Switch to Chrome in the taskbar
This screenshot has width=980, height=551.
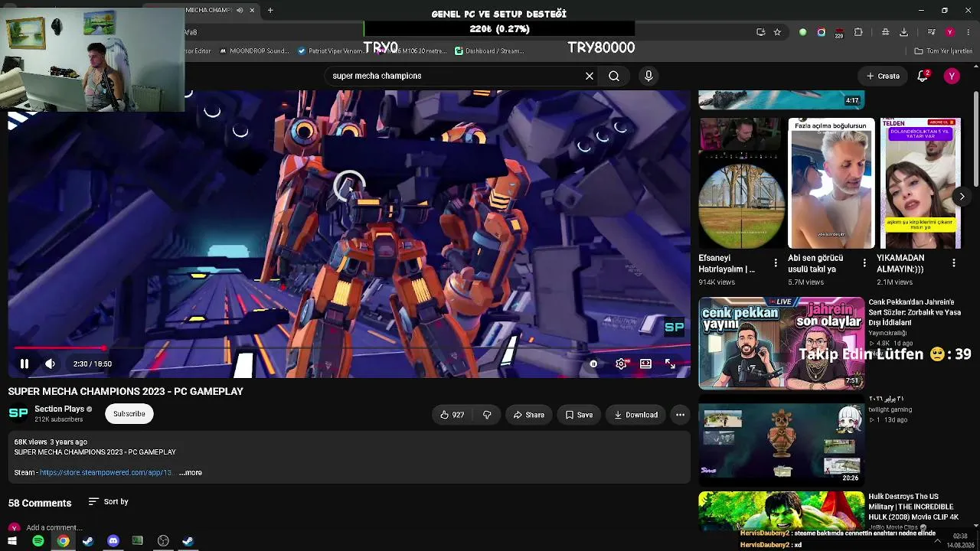click(63, 541)
